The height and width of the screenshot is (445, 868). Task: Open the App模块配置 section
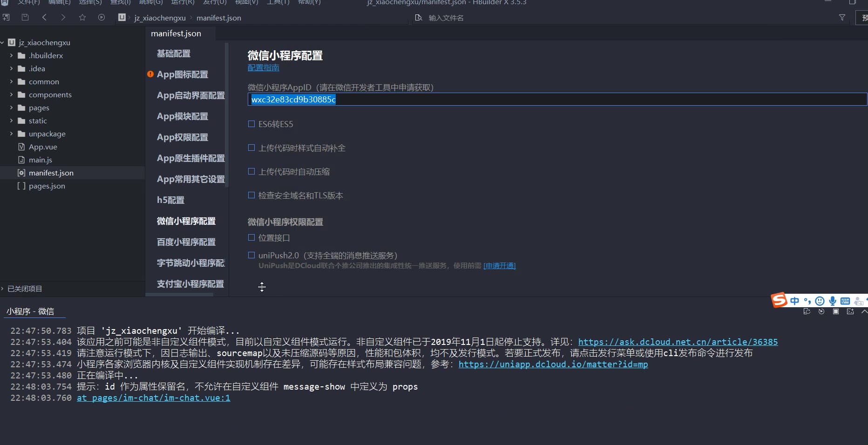183,116
